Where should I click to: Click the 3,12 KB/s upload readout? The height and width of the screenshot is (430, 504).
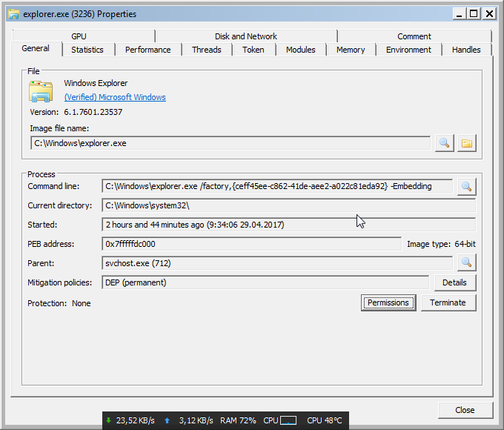[196, 420]
